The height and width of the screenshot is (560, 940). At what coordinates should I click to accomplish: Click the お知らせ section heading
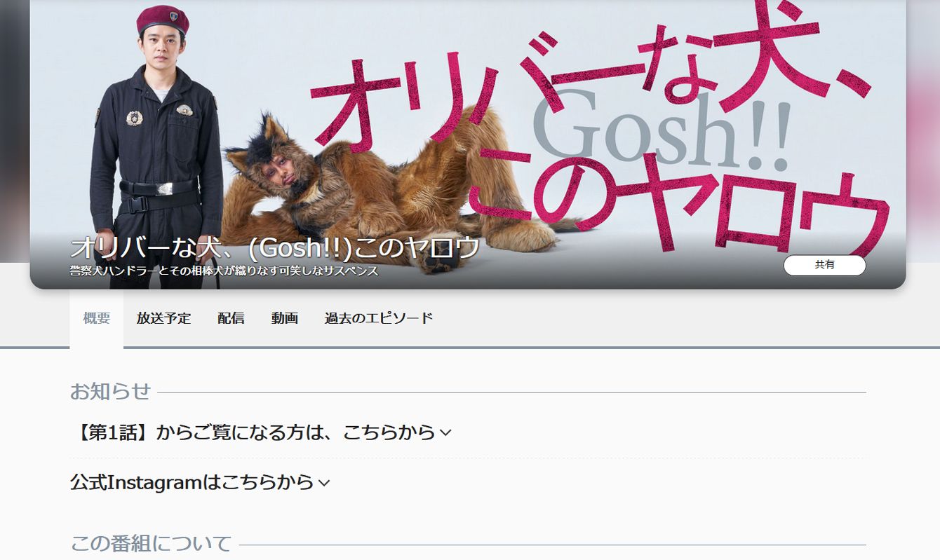click(x=110, y=391)
